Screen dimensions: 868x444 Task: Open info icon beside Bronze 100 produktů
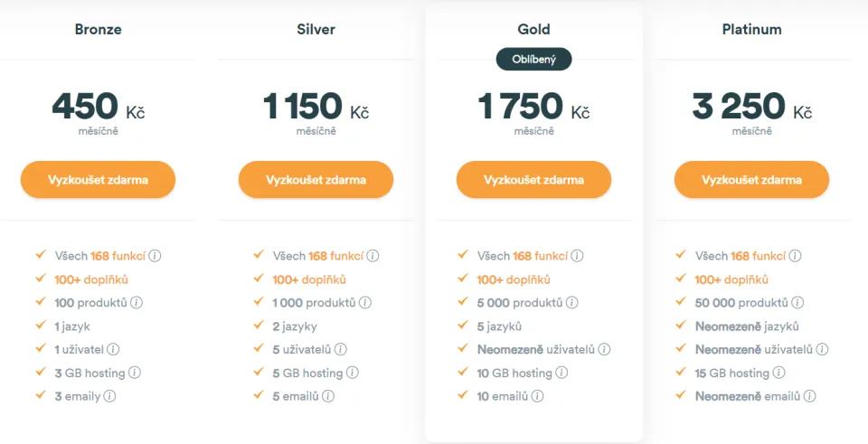click(x=137, y=303)
